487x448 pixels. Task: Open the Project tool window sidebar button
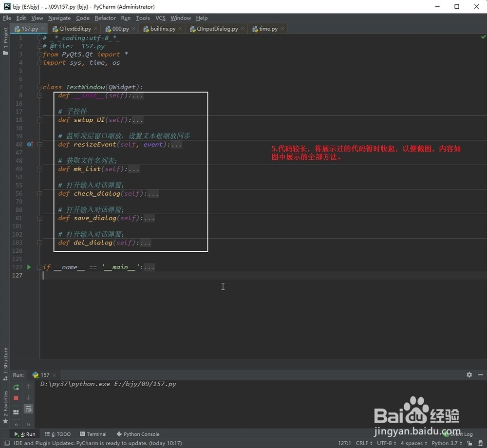5,41
